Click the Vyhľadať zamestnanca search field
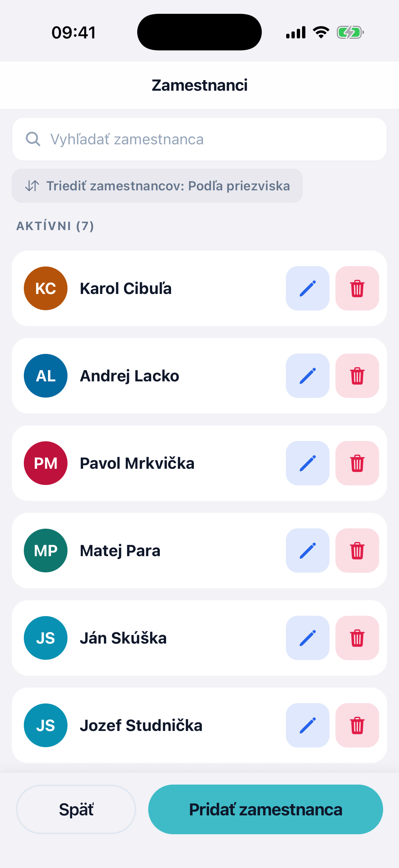Viewport: 399px width, 868px height. click(199, 139)
